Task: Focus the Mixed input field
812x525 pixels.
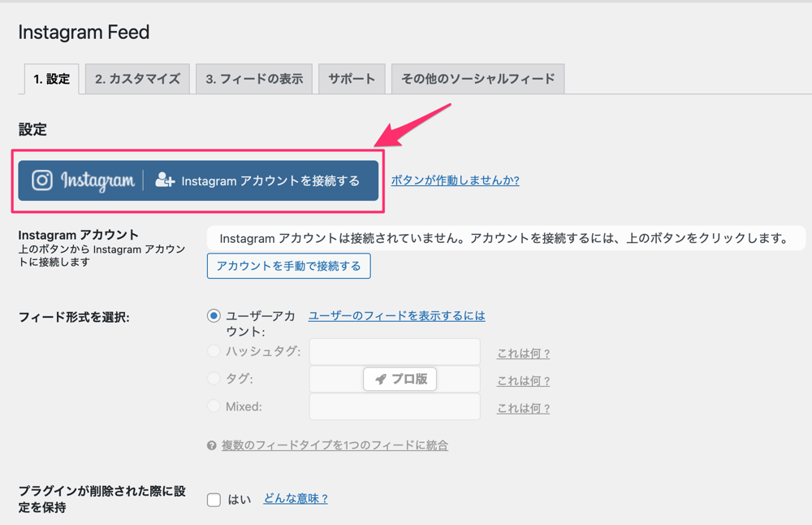Action: (x=395, y=406)
